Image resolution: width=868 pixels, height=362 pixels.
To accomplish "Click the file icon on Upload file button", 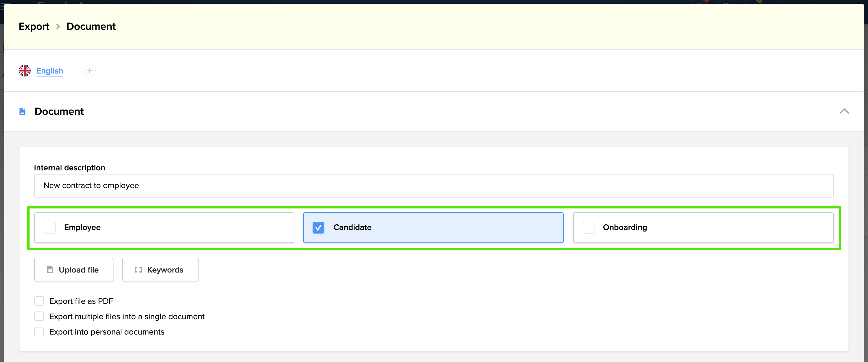I will (x=50, y=270).
